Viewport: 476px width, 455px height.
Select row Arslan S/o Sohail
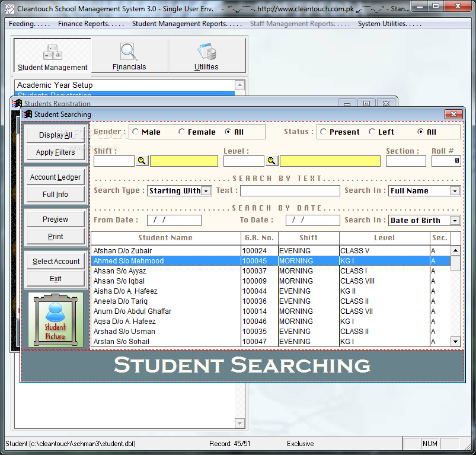270,342
